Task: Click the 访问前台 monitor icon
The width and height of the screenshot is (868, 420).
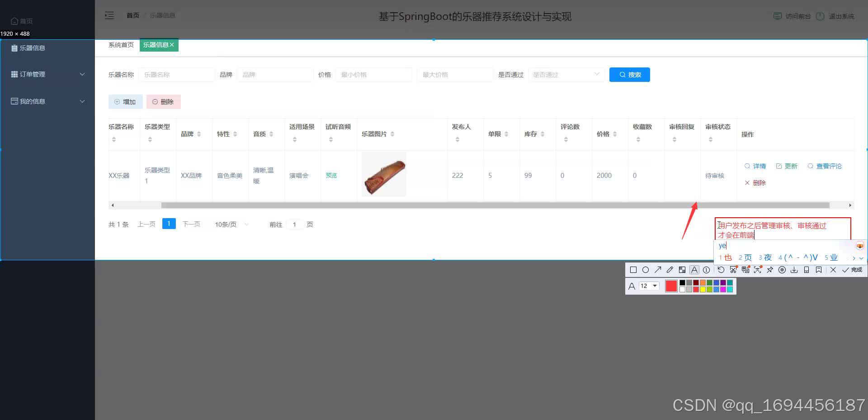Action: pos(778,16)
